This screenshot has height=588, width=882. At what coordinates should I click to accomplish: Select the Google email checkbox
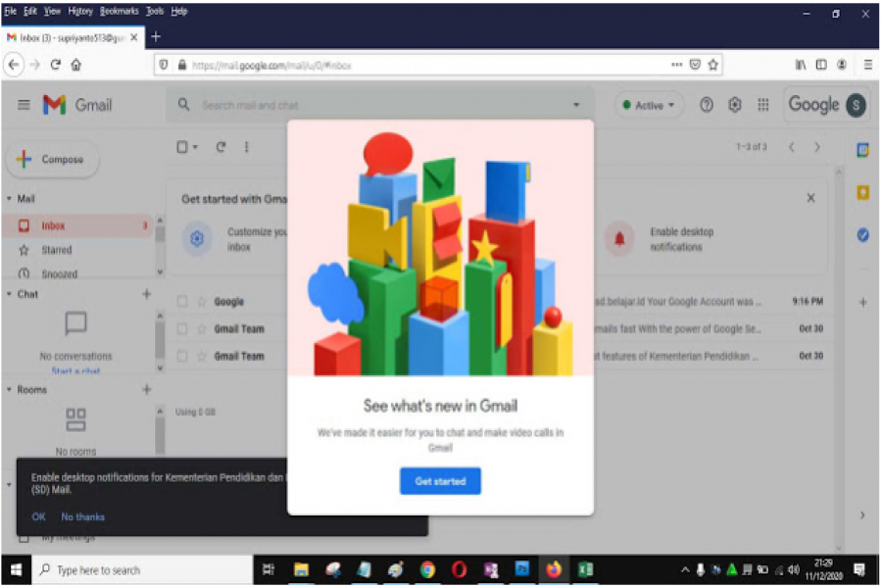pyautogui.click(x=181, y=302)
